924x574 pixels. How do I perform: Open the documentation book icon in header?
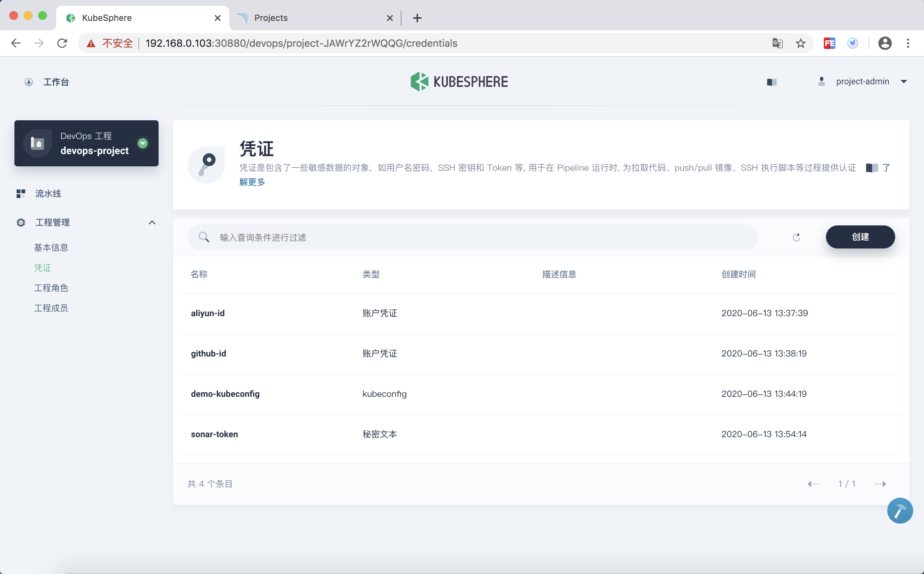772,82
